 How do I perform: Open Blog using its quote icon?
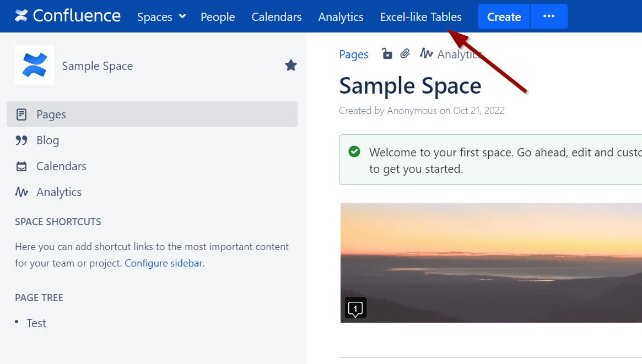pyautogui.click(x=21, y=140)
